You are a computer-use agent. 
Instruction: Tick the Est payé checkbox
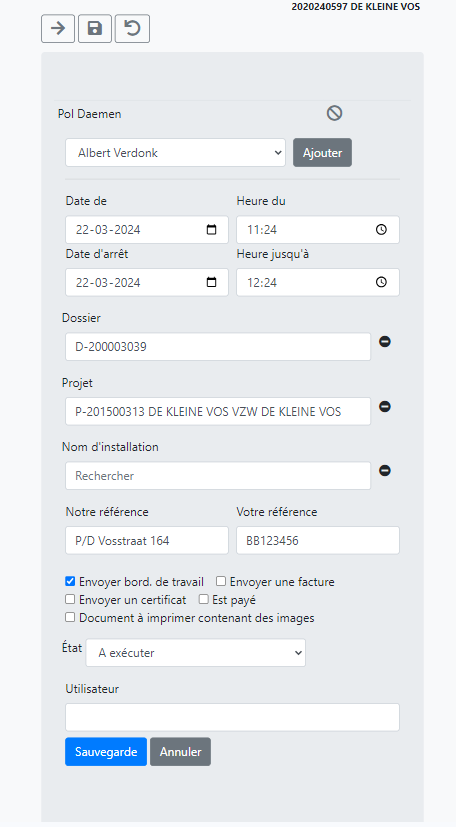tap(203, 599)
